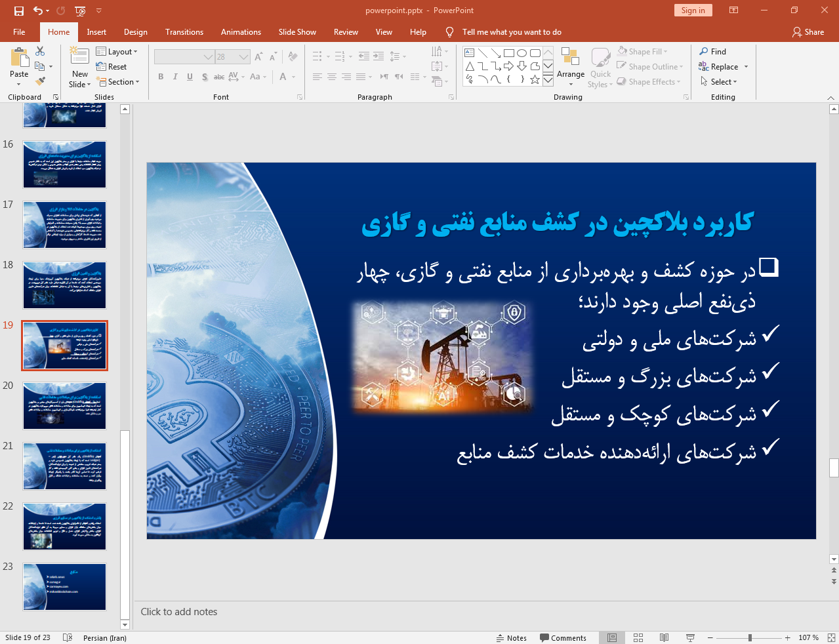Toggle Bold formatting button
The image size is (839, 644).
point(161,77)
